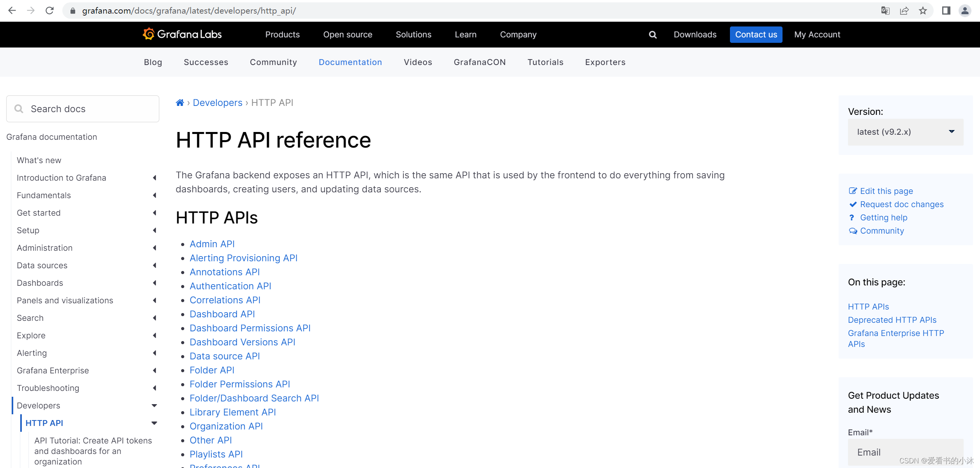Focus the Search docs input field

(83, 109)
